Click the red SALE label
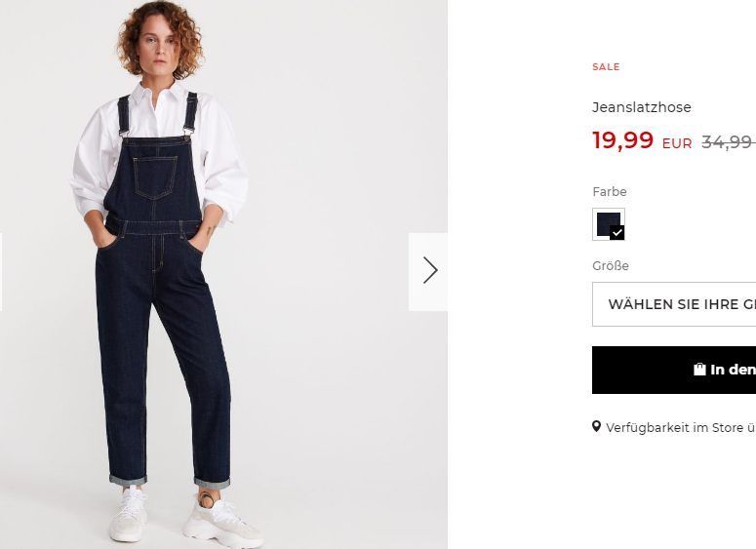 point(606,67)
